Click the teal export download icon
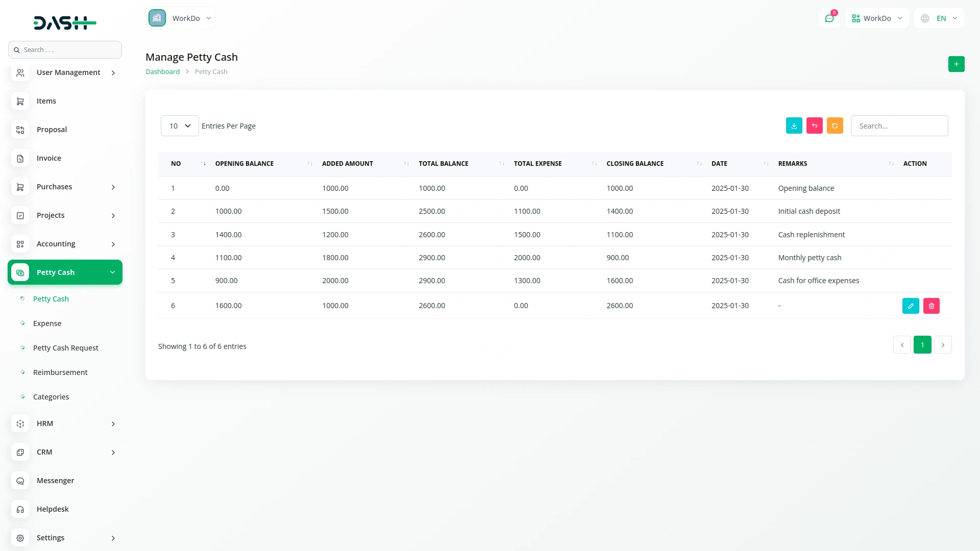Image resolution: width=980 pixels, height=551 pixels. (793, 126)
